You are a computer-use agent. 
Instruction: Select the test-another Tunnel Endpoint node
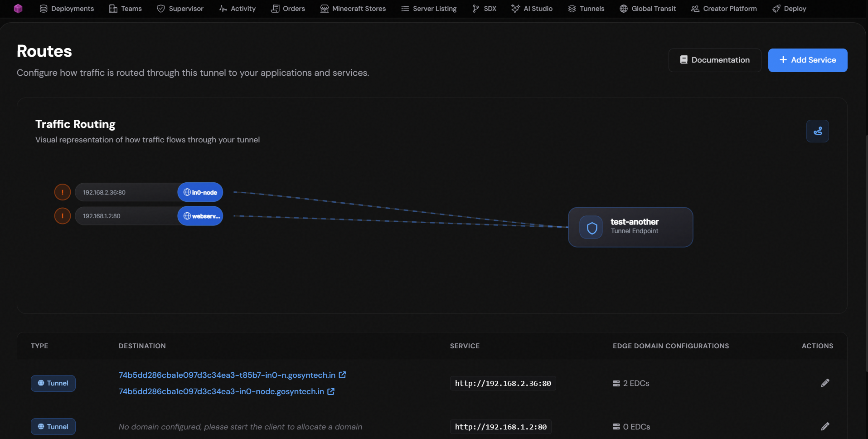(x=630, y=227)
